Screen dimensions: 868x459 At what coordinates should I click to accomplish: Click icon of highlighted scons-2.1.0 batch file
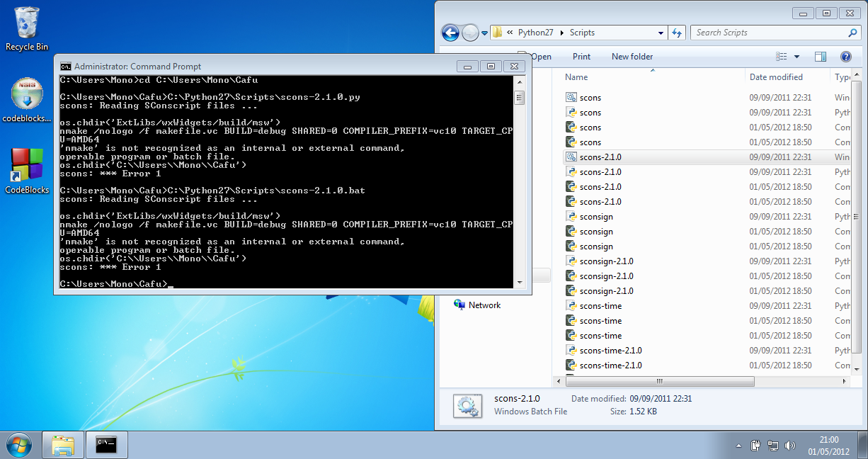[571, 157]
